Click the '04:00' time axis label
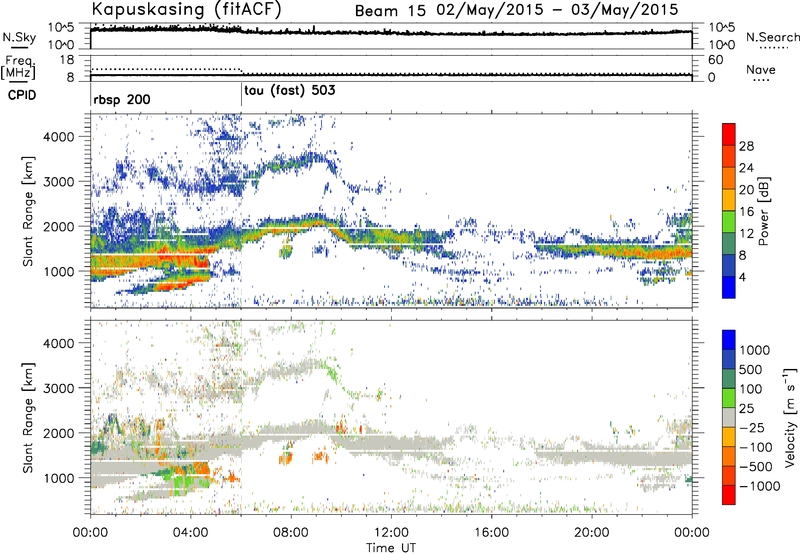 [190, 533]
